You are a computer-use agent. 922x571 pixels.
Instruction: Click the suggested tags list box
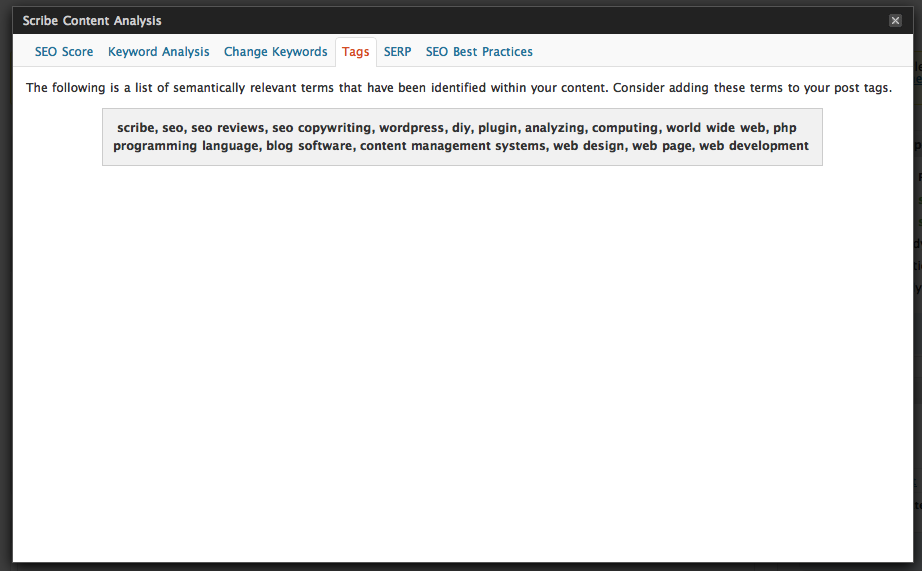pos(462,137)
